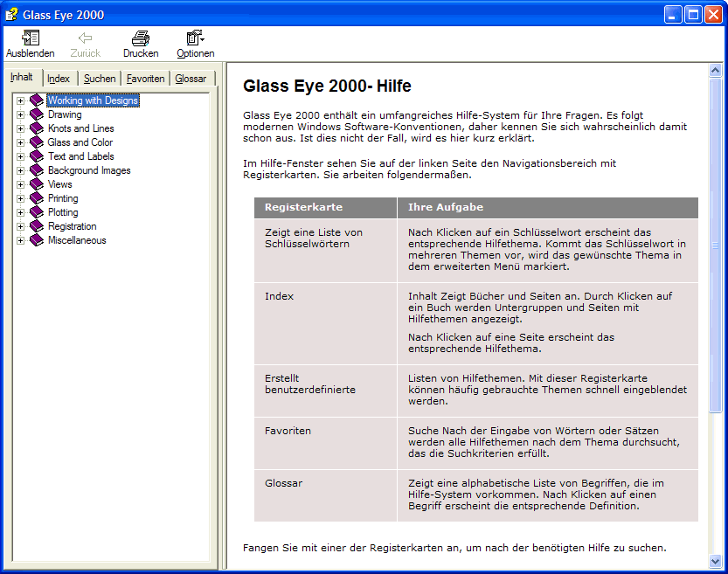Click the Ausblenden (hide) toolbar icon

31,38
